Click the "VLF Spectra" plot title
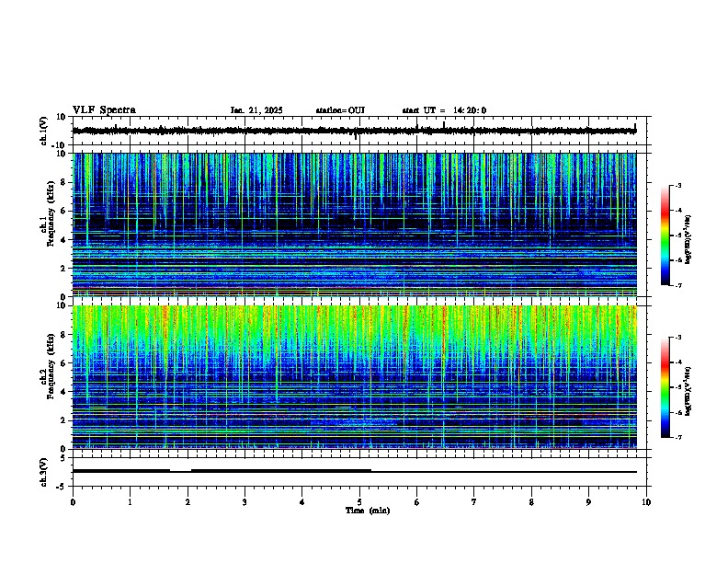The width and height of the screenshot is (728, 563). (x=104, y=110)
